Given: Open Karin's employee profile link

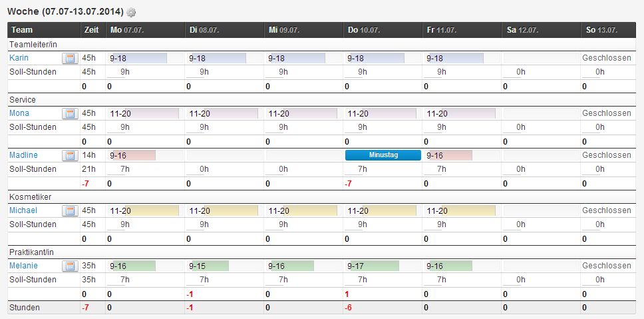Looking at the screenshot, I should (19, 58).
